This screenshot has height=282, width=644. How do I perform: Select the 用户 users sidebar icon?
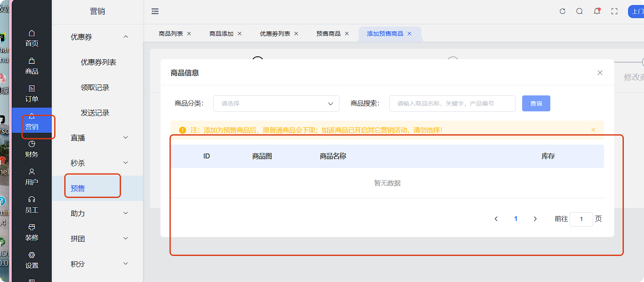click(x=32, y=172)
